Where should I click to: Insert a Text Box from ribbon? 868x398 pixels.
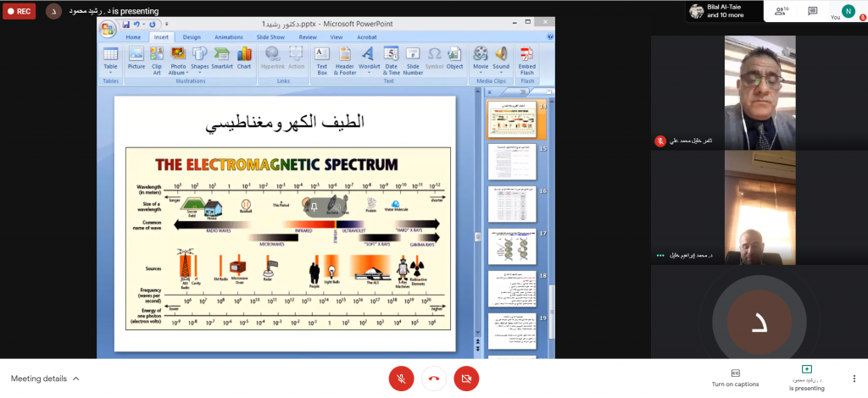point(322,58)
